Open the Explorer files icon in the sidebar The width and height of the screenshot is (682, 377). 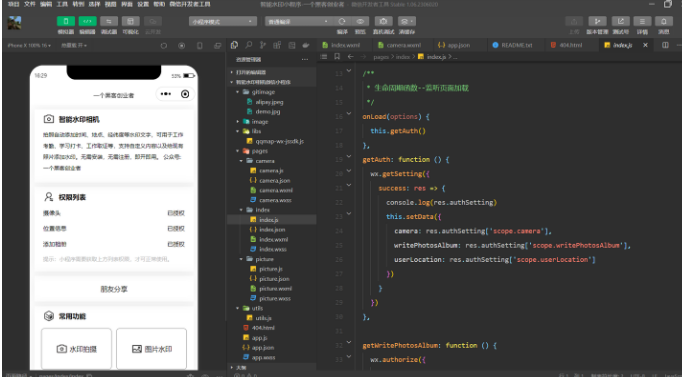[x=234, y=45]
